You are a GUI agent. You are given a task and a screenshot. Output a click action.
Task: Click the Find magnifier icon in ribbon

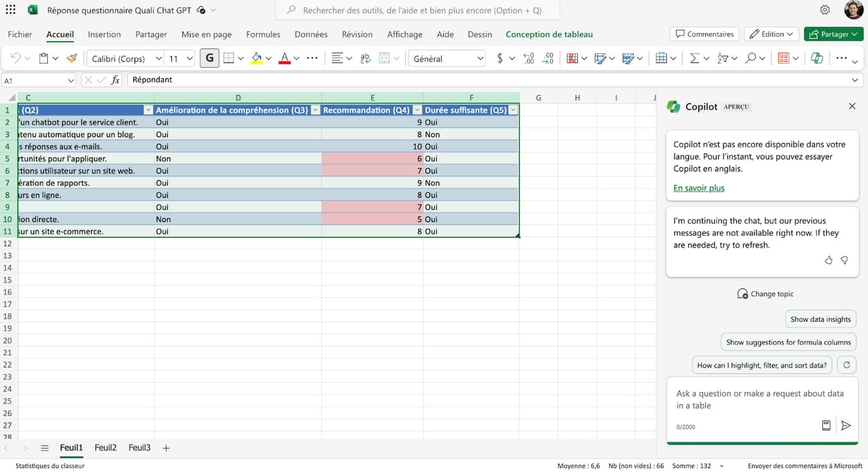point(751,58)
